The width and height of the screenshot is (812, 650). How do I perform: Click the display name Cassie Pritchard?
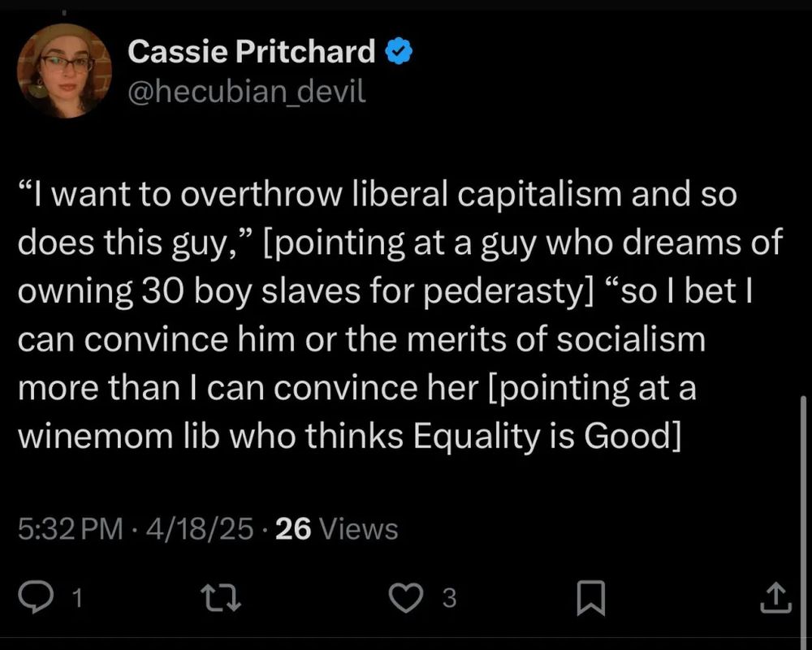[x=251, y=52]
